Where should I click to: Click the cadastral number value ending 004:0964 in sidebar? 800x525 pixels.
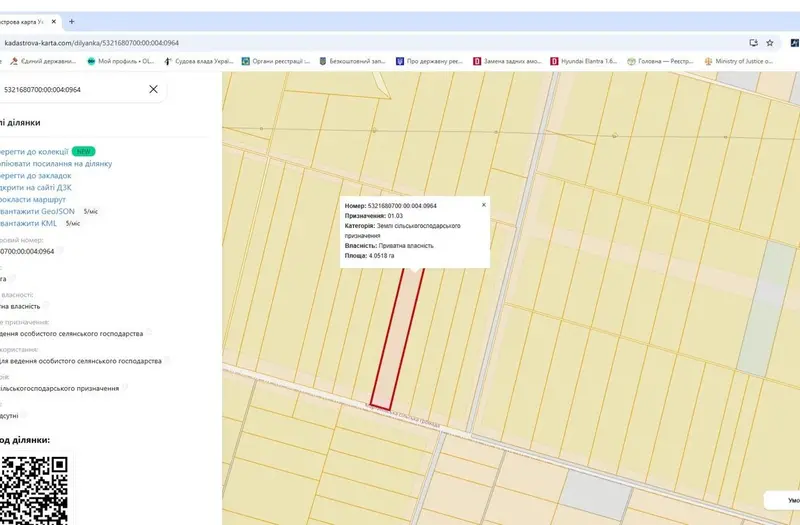[x=27, y=252]
